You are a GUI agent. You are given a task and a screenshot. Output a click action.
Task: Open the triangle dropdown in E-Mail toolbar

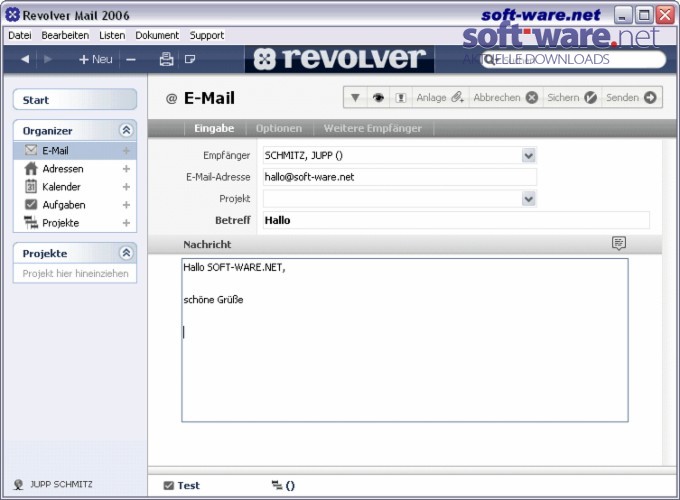355,98
